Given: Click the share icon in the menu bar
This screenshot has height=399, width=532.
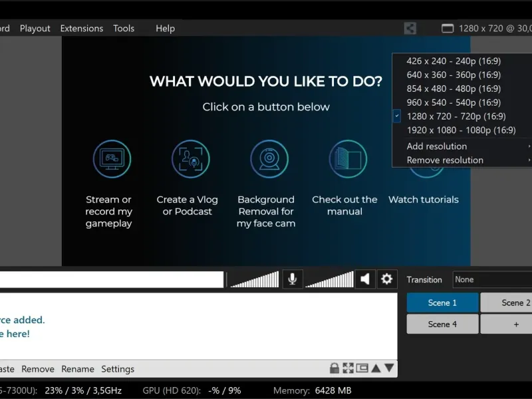Looking at the screenshot, I should pyautogui.click(x=410, y=28).
